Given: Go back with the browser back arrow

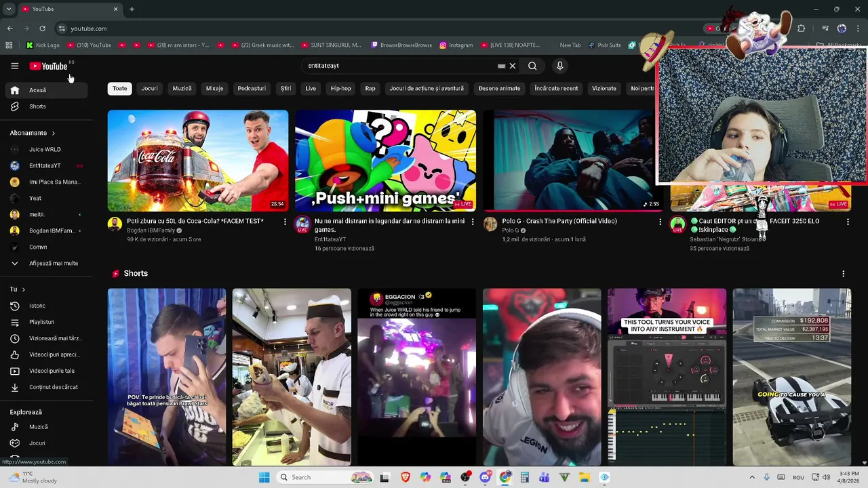Looking at the screenshot, I should (9, 28).
